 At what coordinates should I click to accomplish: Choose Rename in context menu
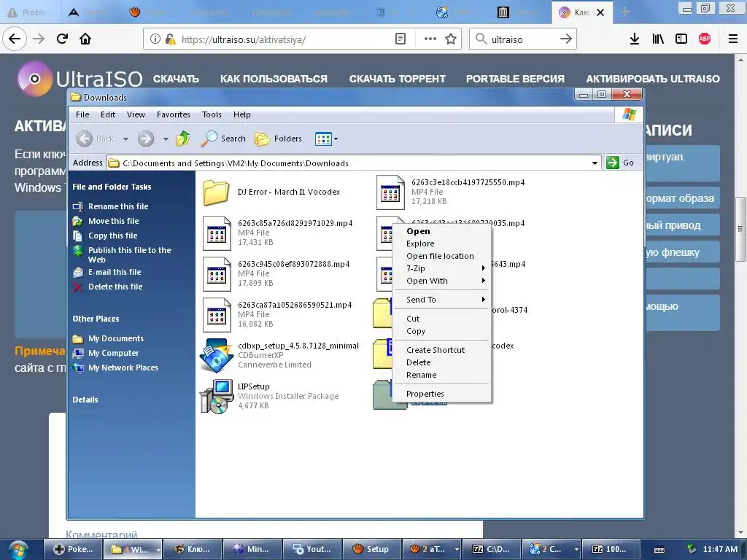point(441,375)
